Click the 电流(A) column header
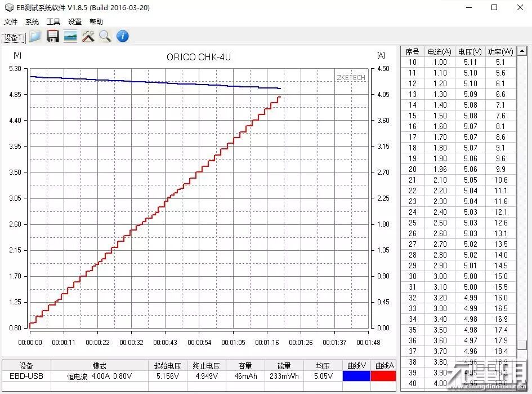Image resolution: width=532 pixels, height=394 pixels. pos(439,52)
